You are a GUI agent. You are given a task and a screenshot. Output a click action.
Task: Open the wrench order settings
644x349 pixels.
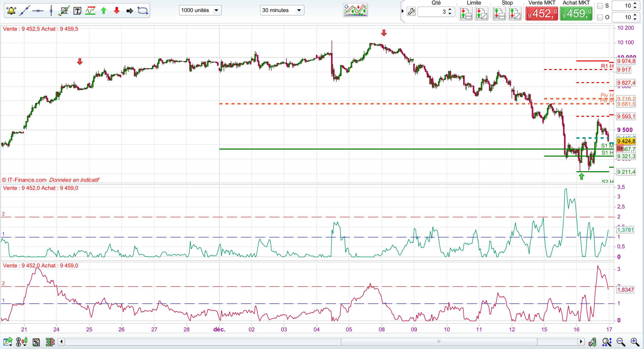411,12
